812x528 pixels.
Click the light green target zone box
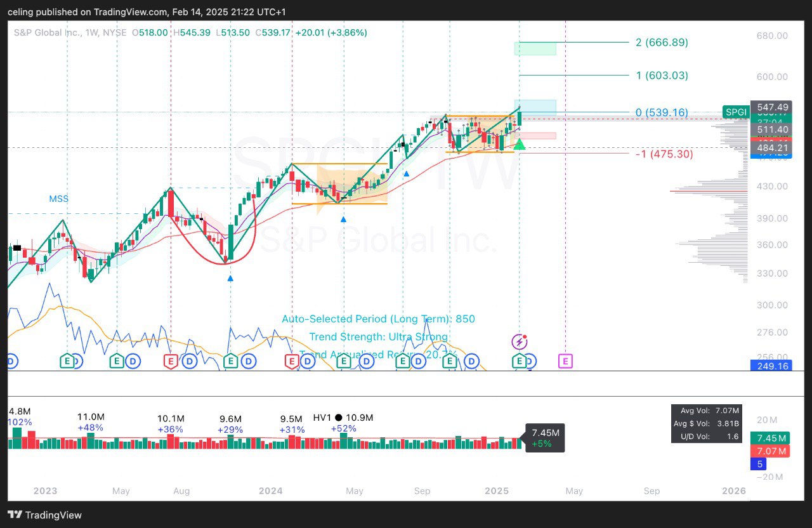point(535,48)
